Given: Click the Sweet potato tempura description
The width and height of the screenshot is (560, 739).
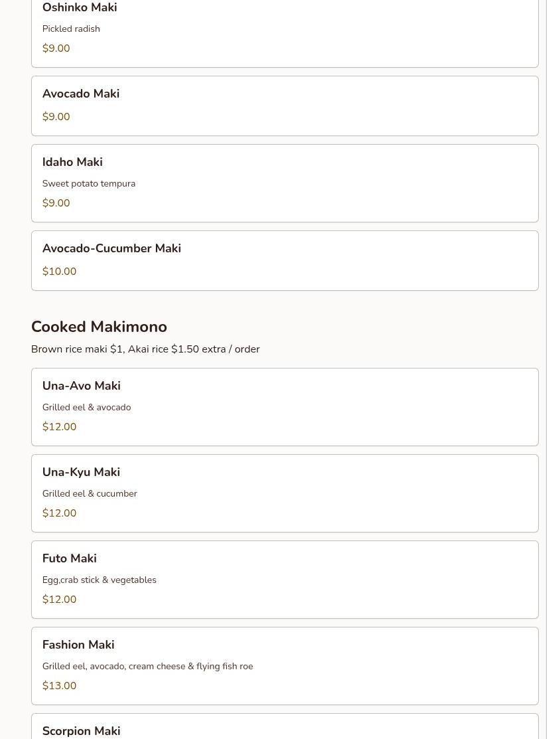Looking at the screenshot, I should coord(89,184).
